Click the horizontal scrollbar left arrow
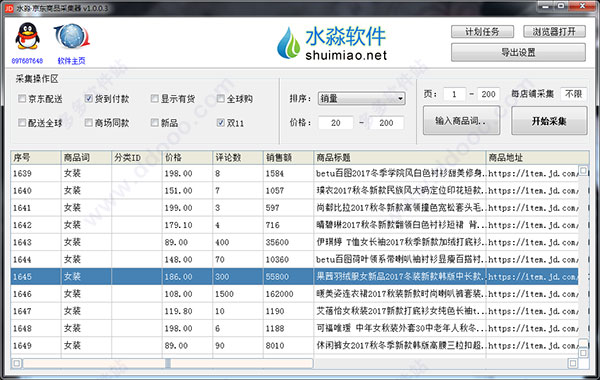This screenshot has height=380, width=600. coord(16,363)
